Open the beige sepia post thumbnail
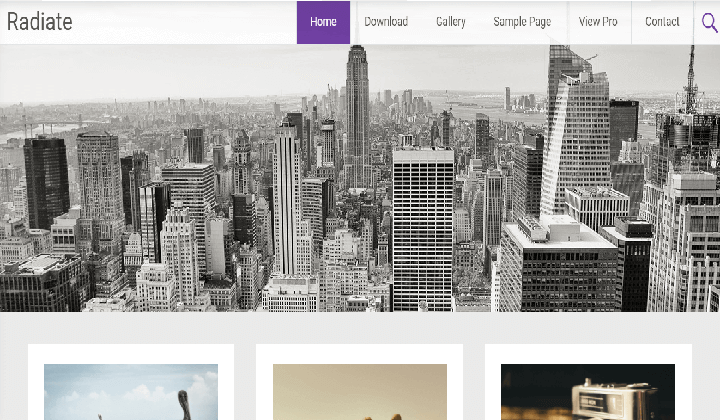720x420 pixels. pyautogui.click(x=360, y=392)
